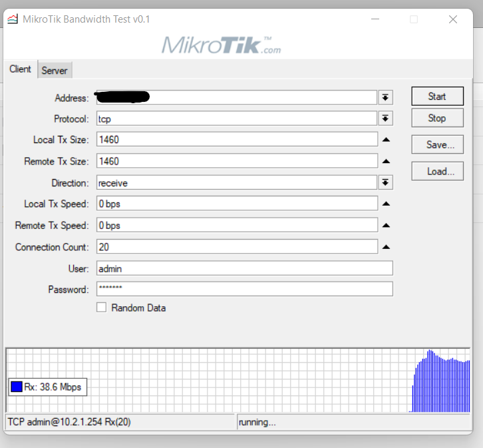The width and height of the screenshot is (483, 448).
Task: Open the Address dropdown arrow
Action: tap(385, 98)
